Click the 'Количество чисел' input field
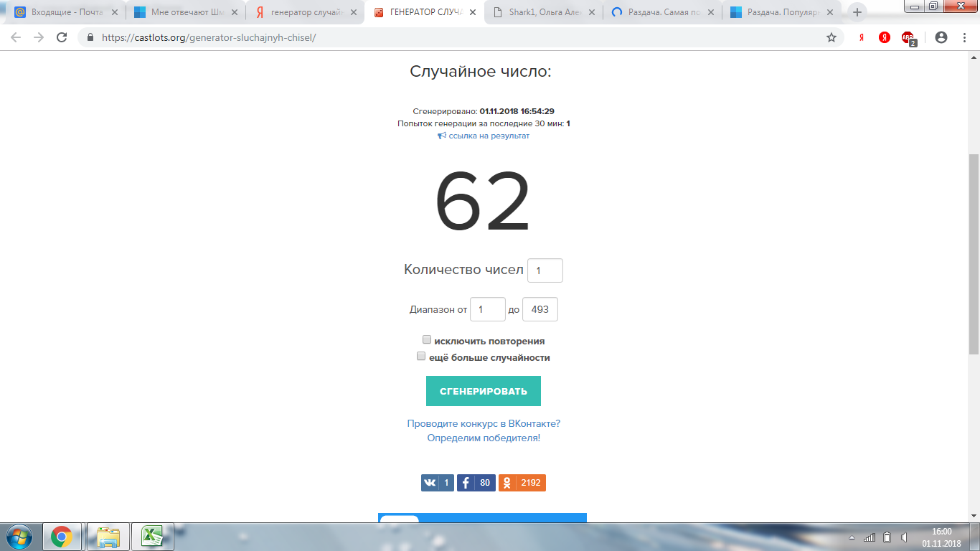 [545, 270]
